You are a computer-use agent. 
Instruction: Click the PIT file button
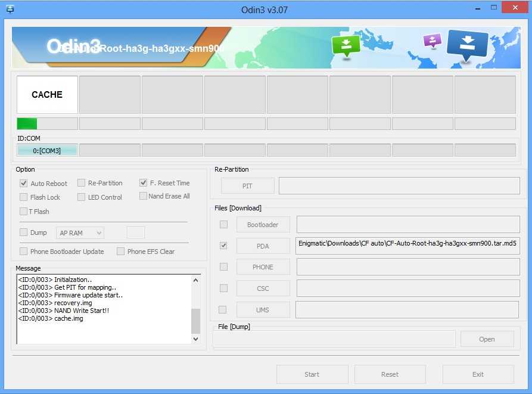247,186
